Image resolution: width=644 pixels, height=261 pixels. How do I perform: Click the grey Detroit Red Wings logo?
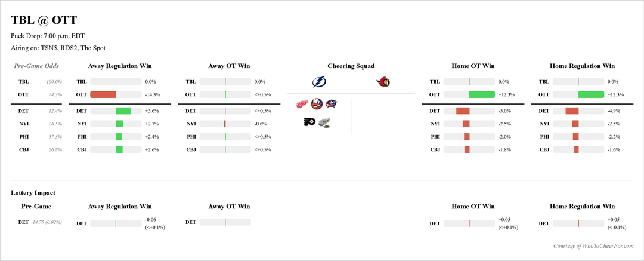point(324,122)
